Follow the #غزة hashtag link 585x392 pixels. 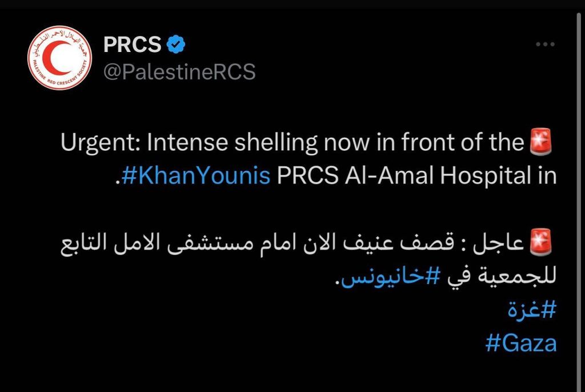pos(532,310)
